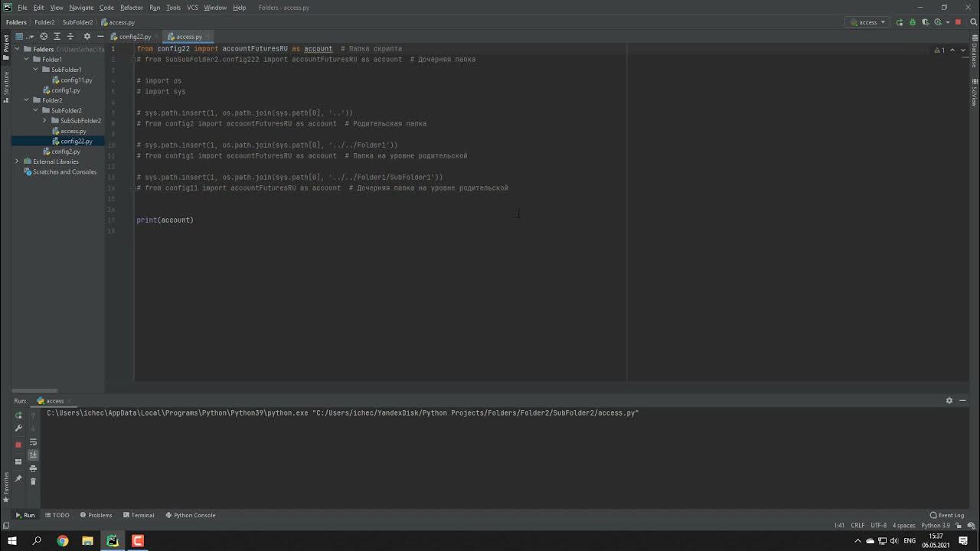This screenshot has width=980, height=551.
Task: Open the VCS menu
Action: (x=192, y=8)
